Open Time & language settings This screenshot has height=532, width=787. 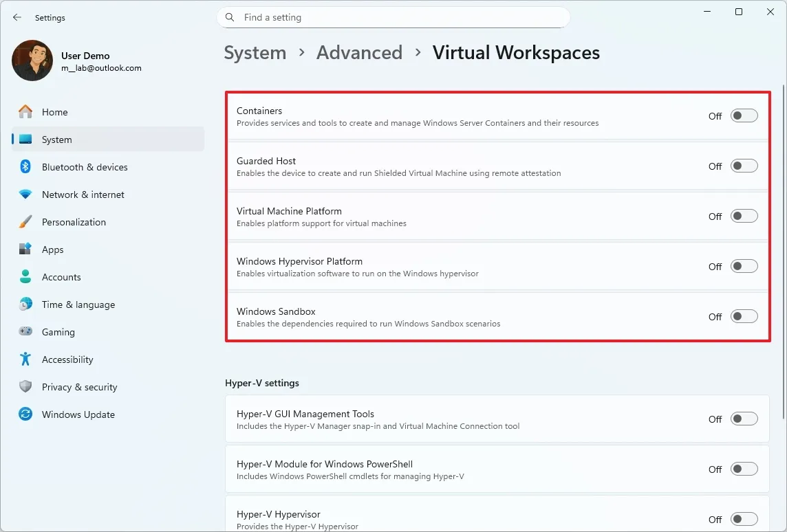[x=77, y=304]
